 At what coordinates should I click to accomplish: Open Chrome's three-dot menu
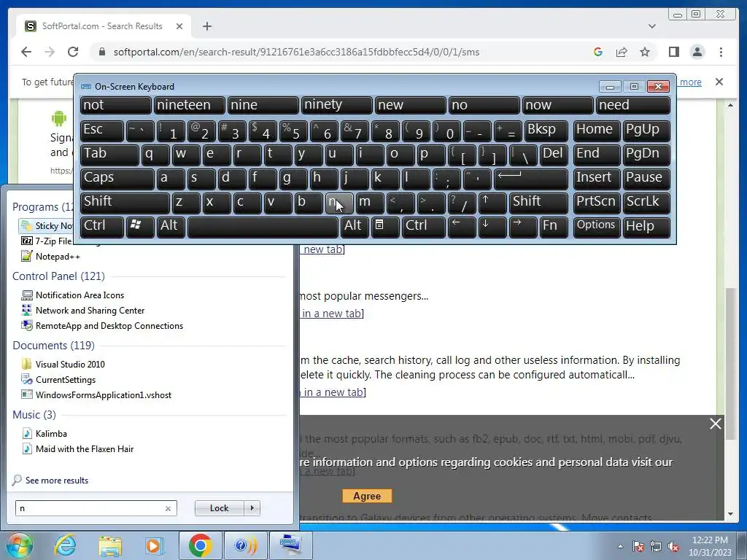tap(721, 52)
